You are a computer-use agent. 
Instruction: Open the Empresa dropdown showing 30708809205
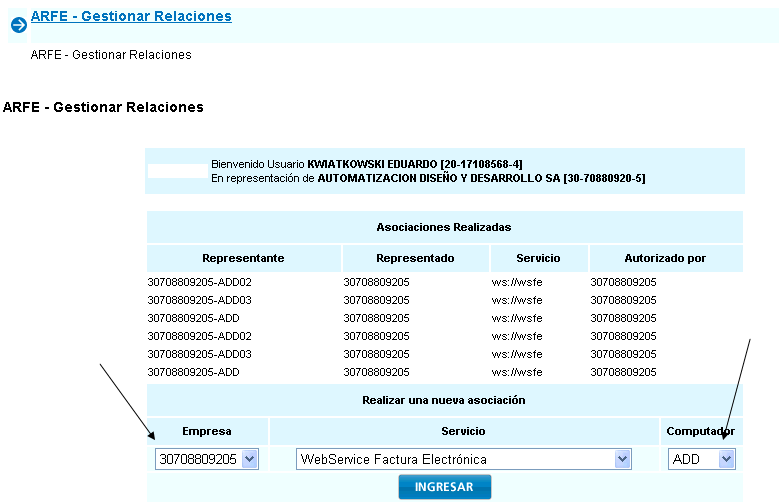207,459
